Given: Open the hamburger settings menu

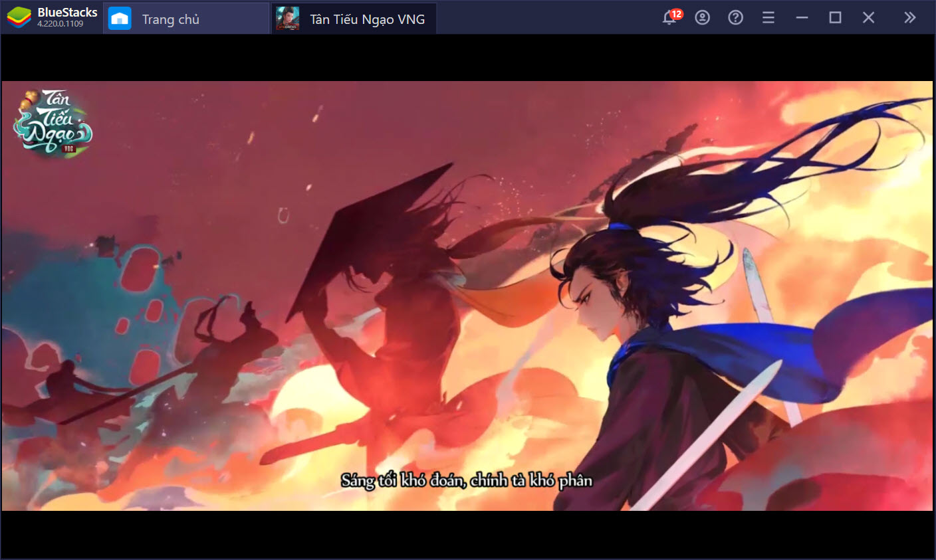Looking at the screenshot, I should (x=768, y=18).
